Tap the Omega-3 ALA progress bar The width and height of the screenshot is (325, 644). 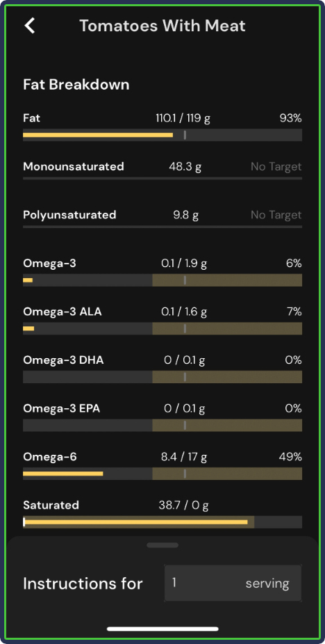[162, 328]
